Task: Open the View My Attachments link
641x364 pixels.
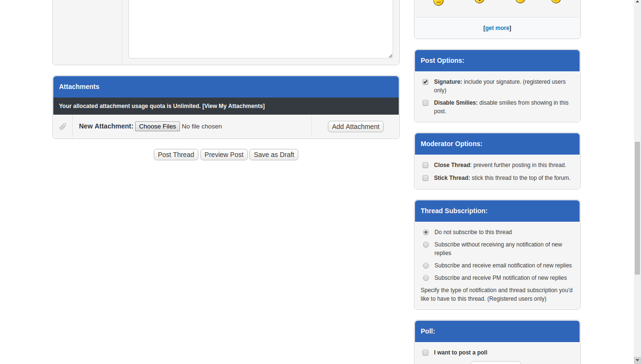Action: click(x=233, y=106)
